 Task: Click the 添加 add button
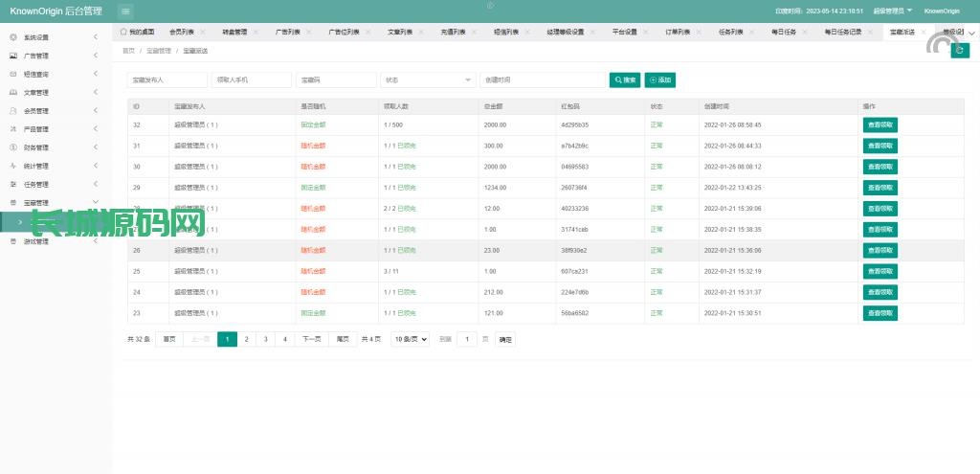(x=660, y=80)
